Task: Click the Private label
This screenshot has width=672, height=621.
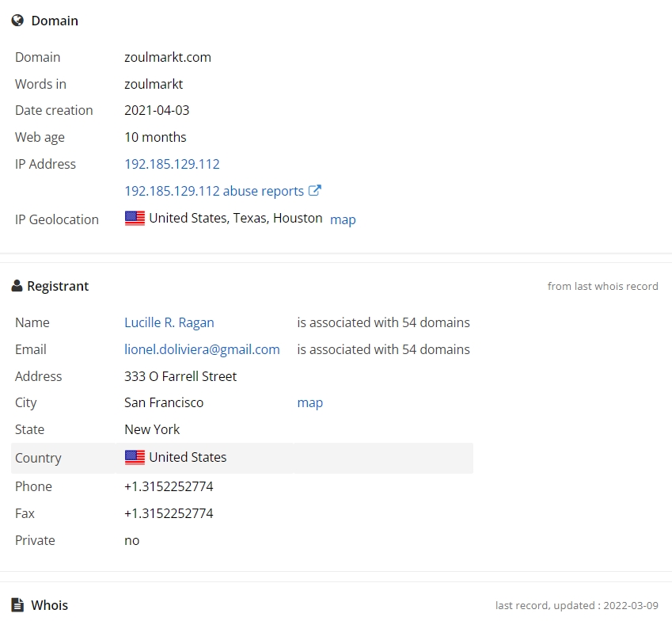Action: coord(35,540)
